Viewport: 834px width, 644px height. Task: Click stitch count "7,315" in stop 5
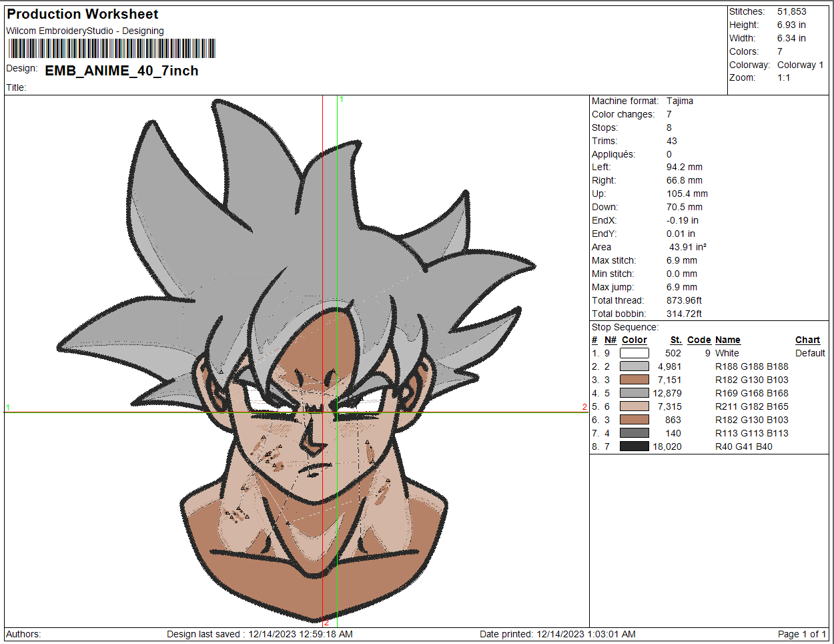point(669,406)
